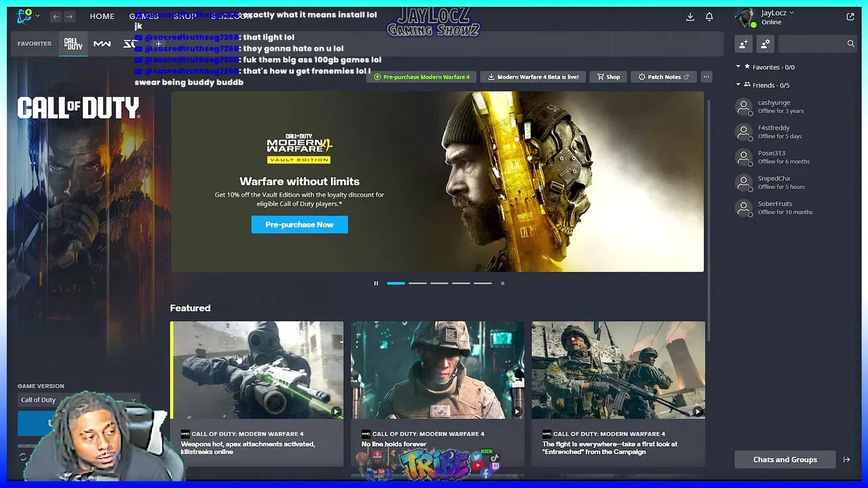This screenshot has width=868, height=488.
Task: Go forward with the right arrow
Action: coord(69,16)
